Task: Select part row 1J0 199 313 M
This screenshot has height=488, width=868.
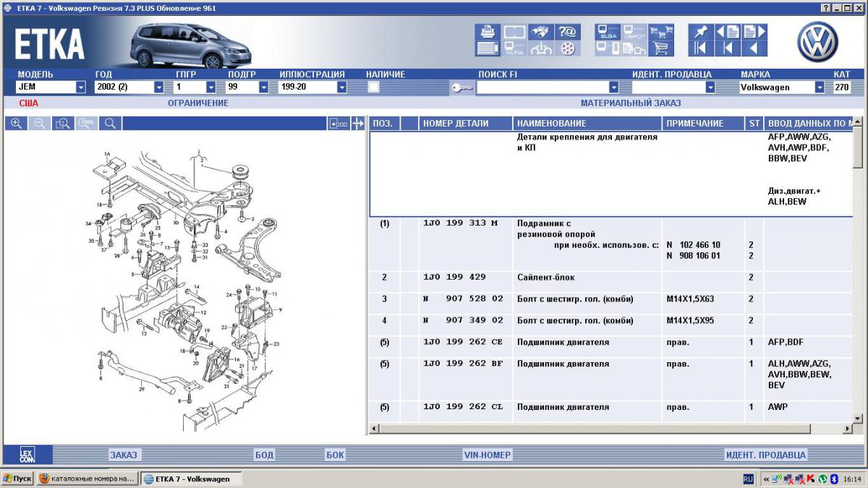Action: tap(612, 244)
